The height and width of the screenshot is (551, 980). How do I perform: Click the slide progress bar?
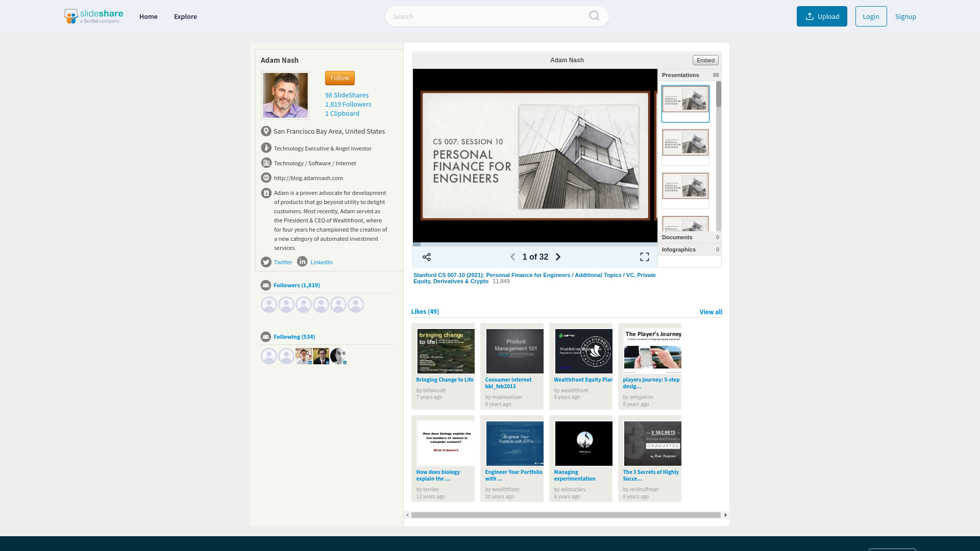click(x=535, y=244)
